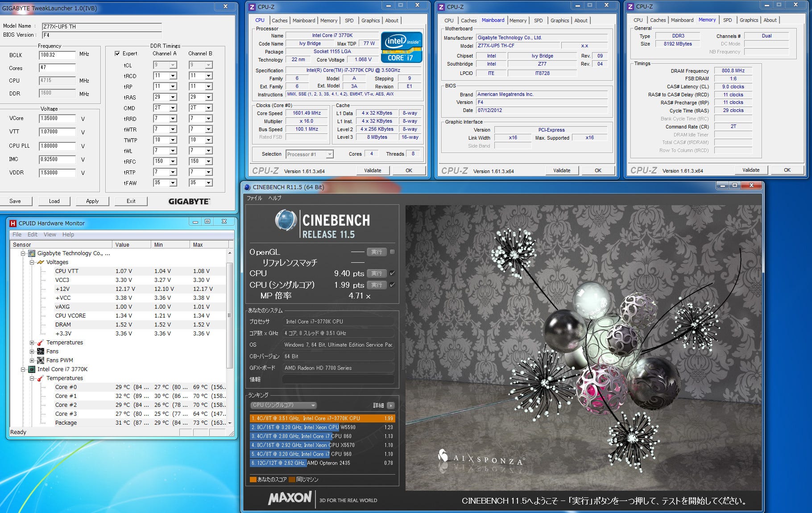Toggle the CPU single core checkbox
The image size is (812, 513).
[392, 285]
